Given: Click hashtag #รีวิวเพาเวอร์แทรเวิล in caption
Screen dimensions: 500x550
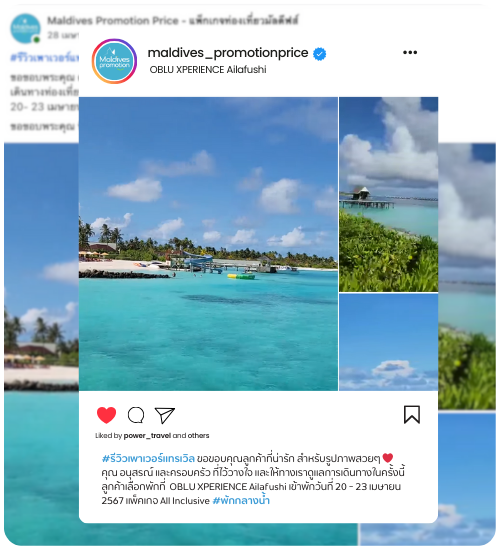Looking at the screenshot, I should point(148,458).
